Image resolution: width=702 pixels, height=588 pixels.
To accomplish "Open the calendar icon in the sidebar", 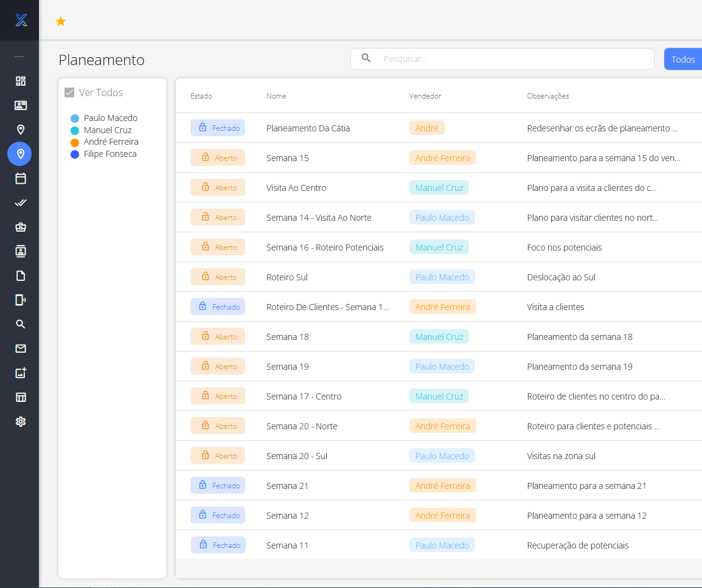I will point(21,178).
